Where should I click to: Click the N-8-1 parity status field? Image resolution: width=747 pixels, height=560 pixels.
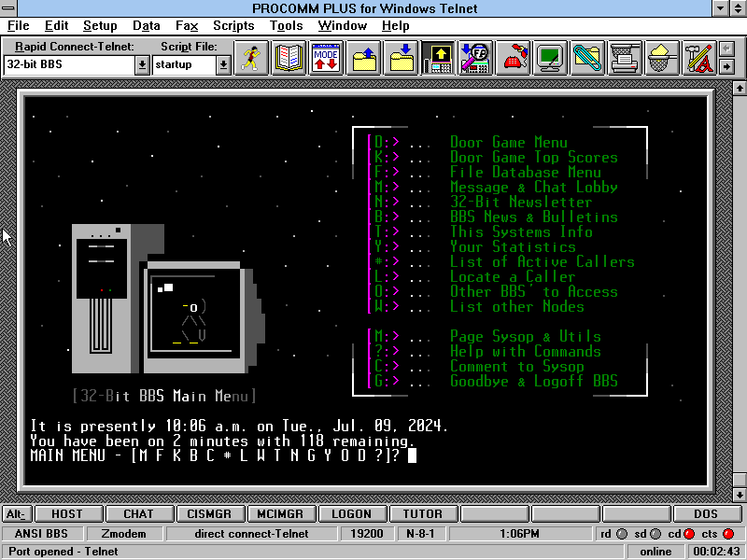point(421,534)
